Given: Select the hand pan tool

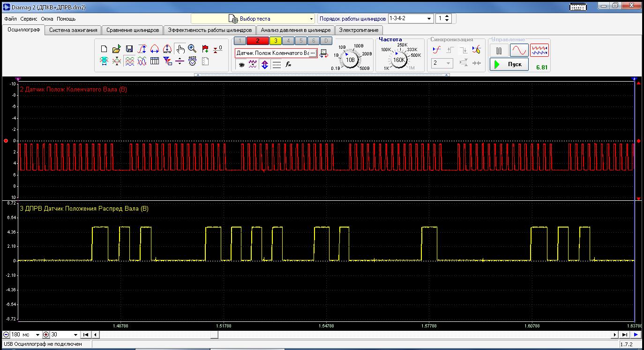Looking at the screenshot, I should point(180,49).
